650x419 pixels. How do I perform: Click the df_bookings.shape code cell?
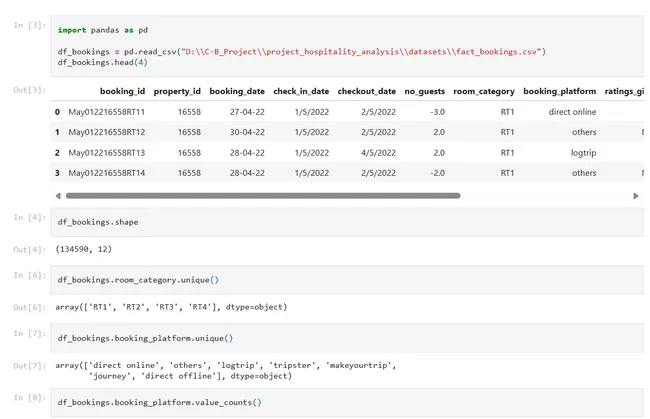coord(347,222)
